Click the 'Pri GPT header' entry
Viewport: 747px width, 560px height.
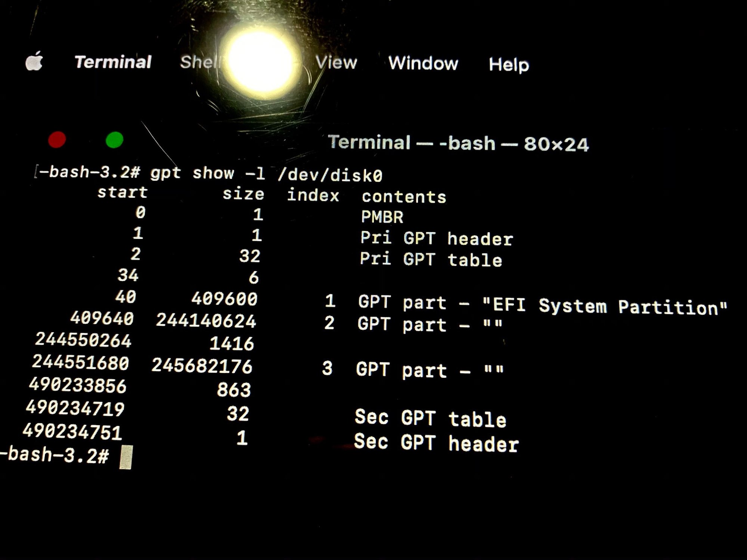tap(437, 239)
